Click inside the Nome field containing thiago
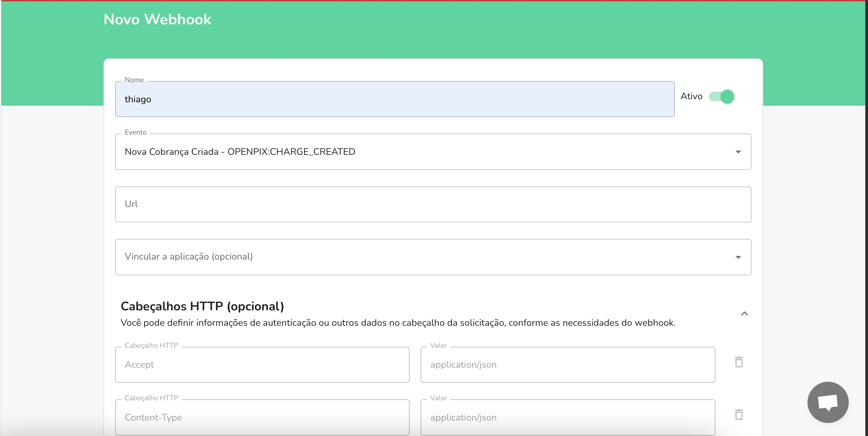The width and height of the screenshot is (868, 436). click(x=394, y=99)
